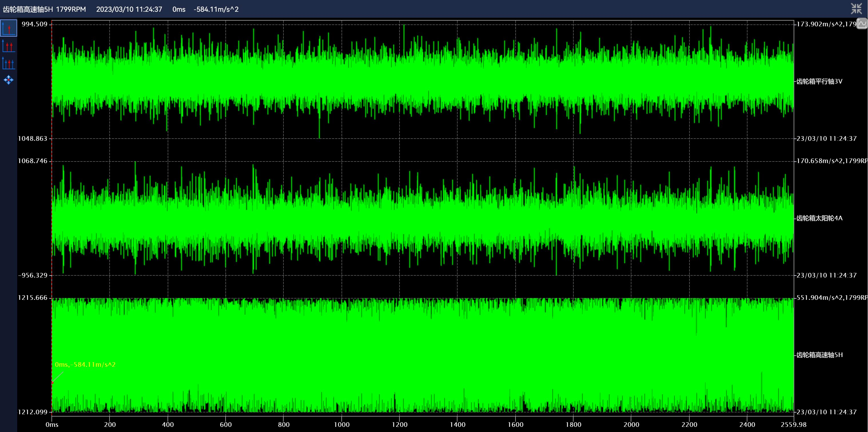Viewport: 868px width, 432px height.
Task: Click the 齿轮箱平行轴3V channel label
Action: coord(819,81)
